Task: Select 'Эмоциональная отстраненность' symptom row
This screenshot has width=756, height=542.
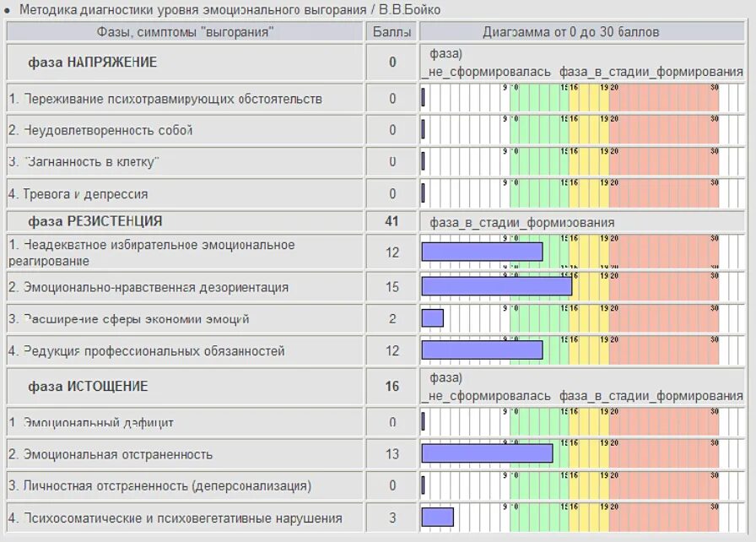Action: point(185,454)
